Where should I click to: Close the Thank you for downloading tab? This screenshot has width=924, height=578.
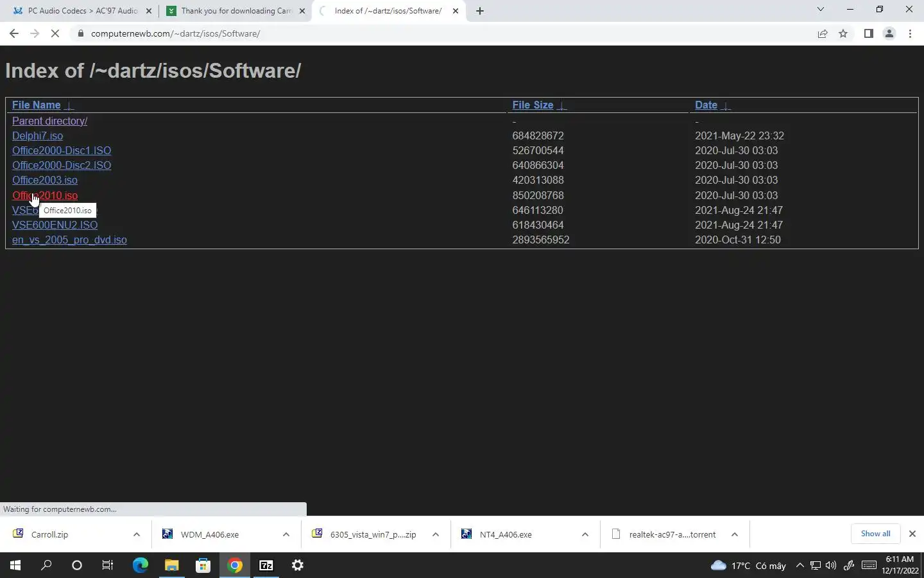(302, 11)
